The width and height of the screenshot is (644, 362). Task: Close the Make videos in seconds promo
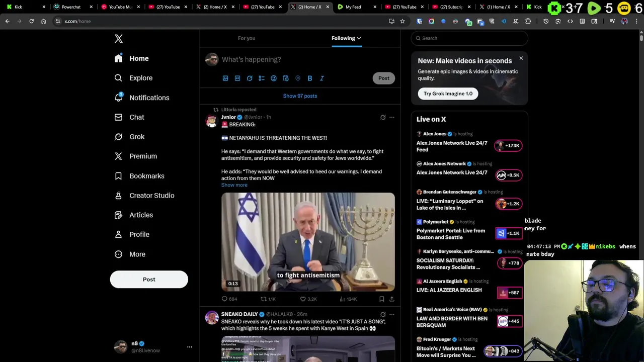(x=521, y=58)
